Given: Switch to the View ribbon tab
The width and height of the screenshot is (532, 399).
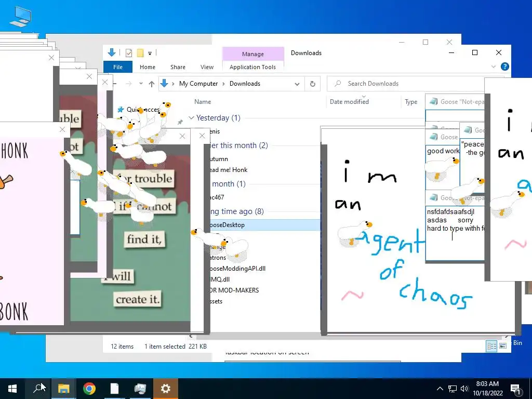Looking at the screenshot, I should tap(207, 67).
